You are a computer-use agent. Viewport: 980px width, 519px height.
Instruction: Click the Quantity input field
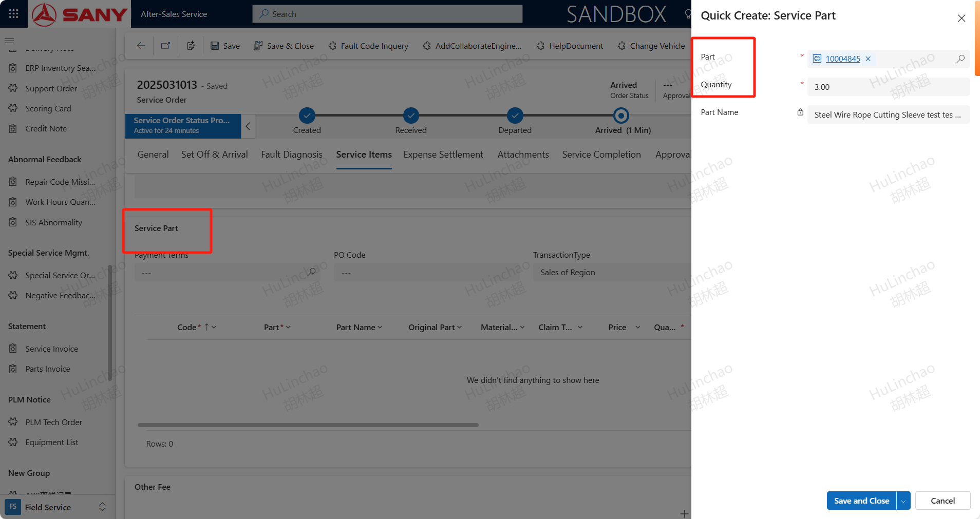click(x=888, y=87)
